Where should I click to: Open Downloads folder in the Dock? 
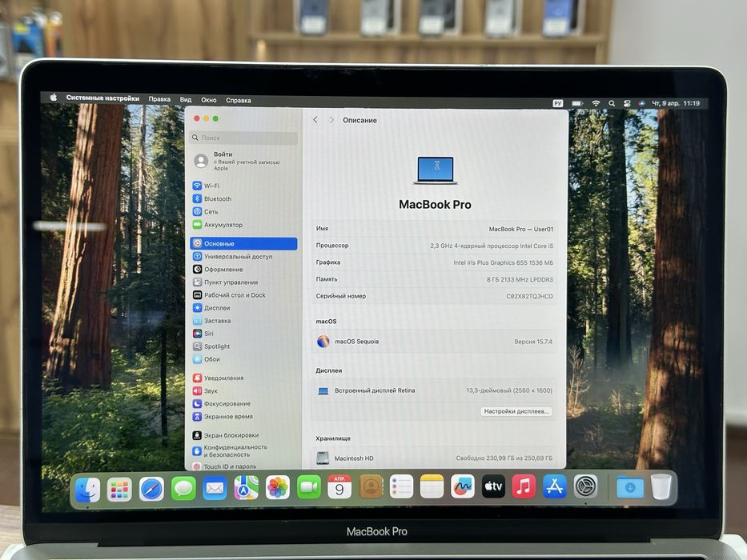tap(630, 487)
